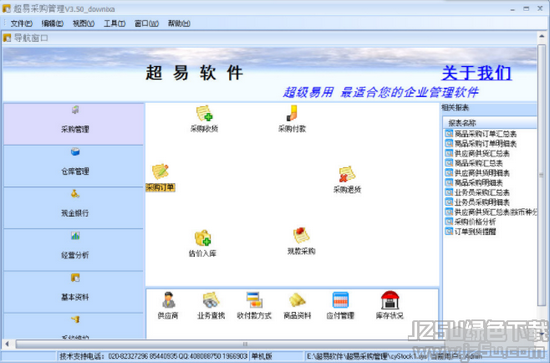Open the 文件 menu
This screenshot has width=550, height=363.
[21, 23]
